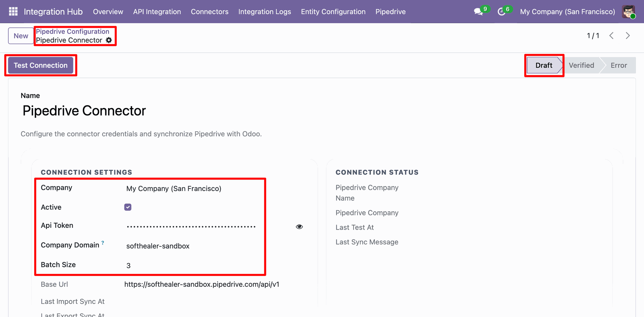Open the user avatar menu

coord(628,11)
